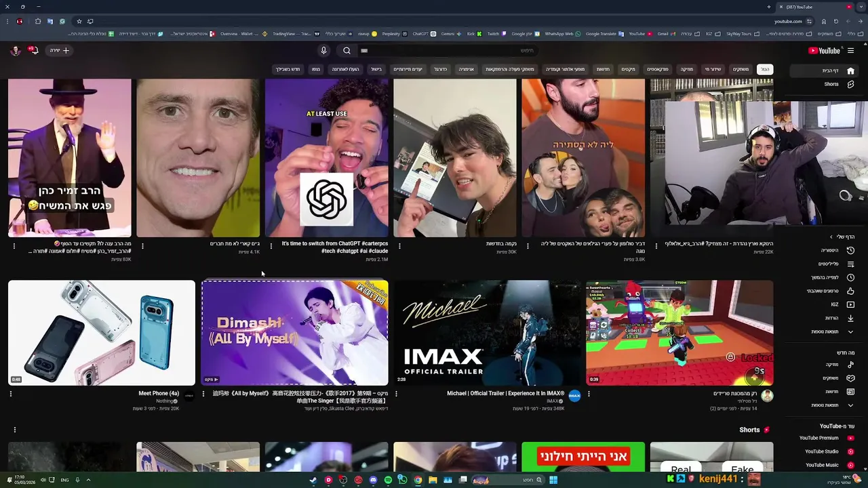
Task: Open Michael IMAX official trailer thumbnail
Action: 487,333
